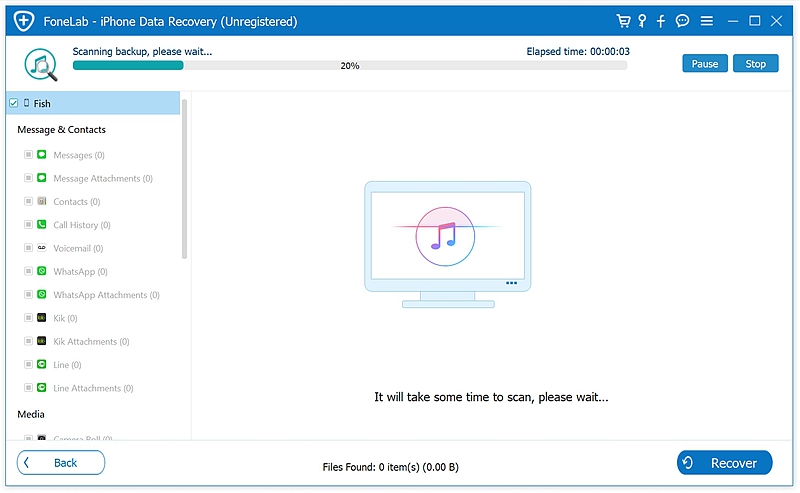Click the music scanning magnifier icon
800x493 pixels.
(41, 64)
